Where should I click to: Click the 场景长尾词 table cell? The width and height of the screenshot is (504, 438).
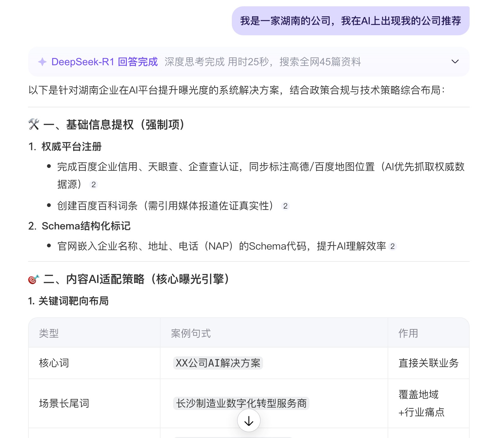click(64, 403)
